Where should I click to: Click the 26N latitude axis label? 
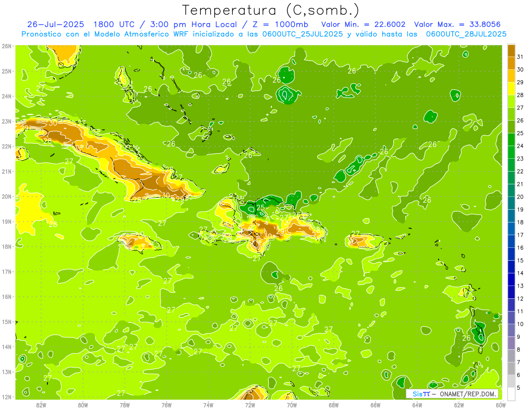click(x=7, y=46)
